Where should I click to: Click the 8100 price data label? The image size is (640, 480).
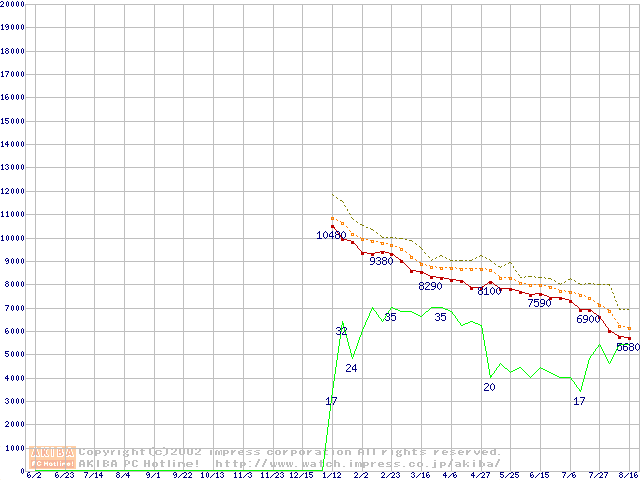(x=489, y=292)
